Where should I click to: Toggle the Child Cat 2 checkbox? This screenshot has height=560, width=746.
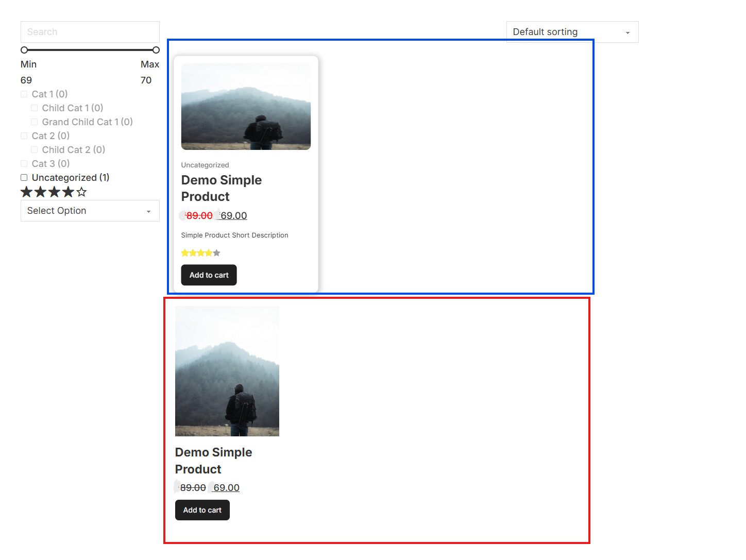click(x=34, y=150)
